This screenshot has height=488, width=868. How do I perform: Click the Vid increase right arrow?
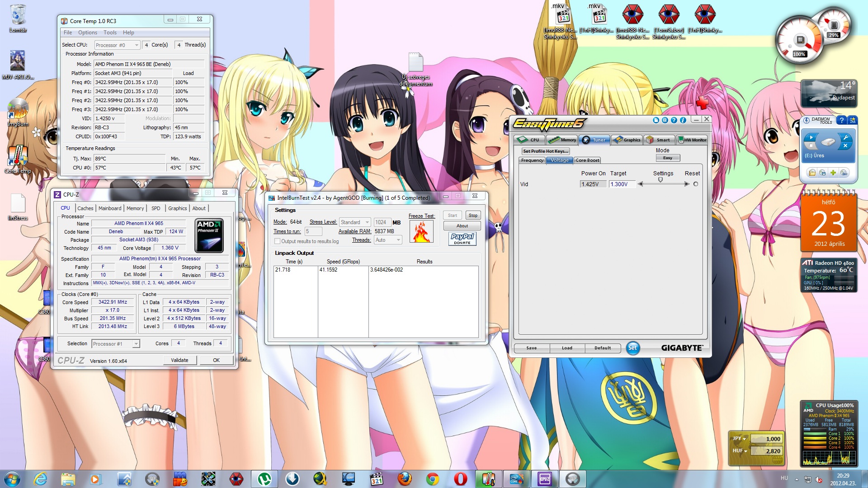click(x=687, y=184)
